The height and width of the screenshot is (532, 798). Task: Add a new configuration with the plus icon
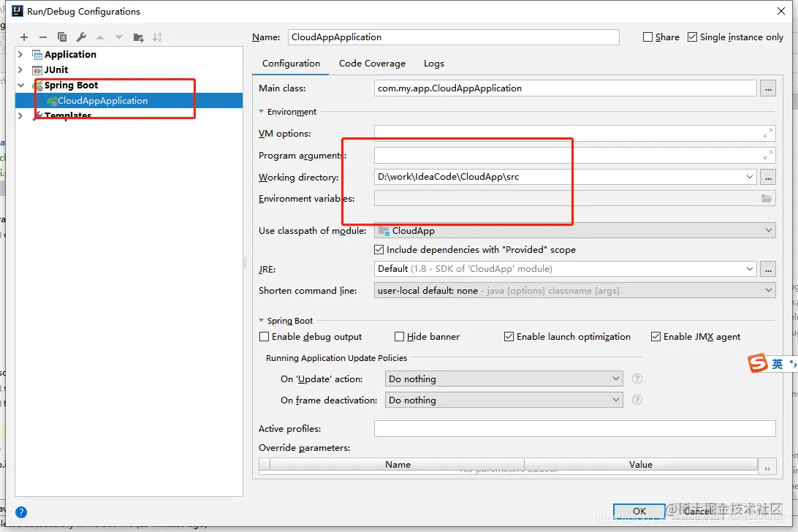pos(24,37)
